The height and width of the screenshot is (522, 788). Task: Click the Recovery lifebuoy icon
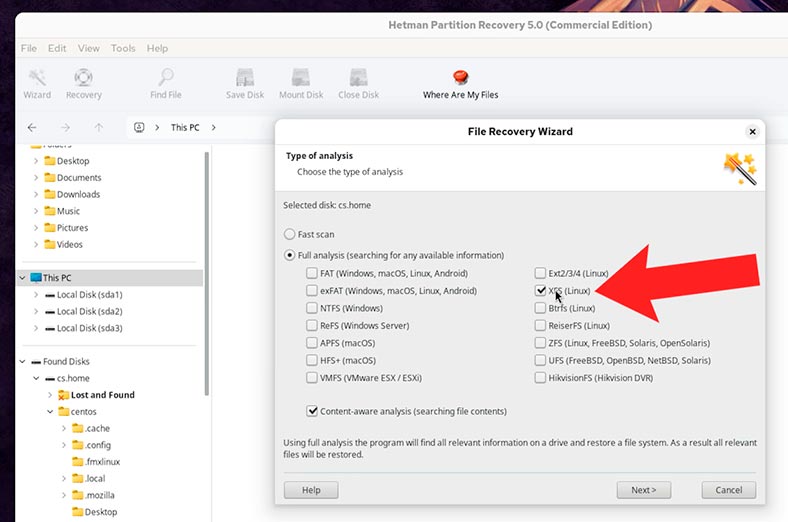click(83, 77)
